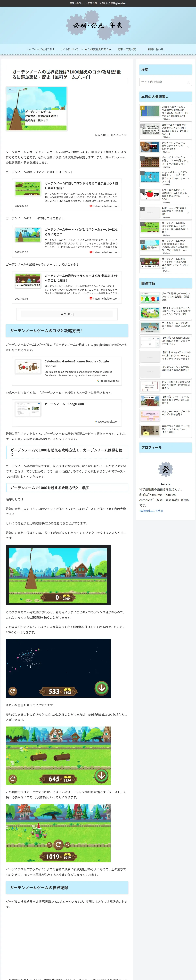
Task: Click chevron on Ad Remover popular article
Action: [188, 213]
